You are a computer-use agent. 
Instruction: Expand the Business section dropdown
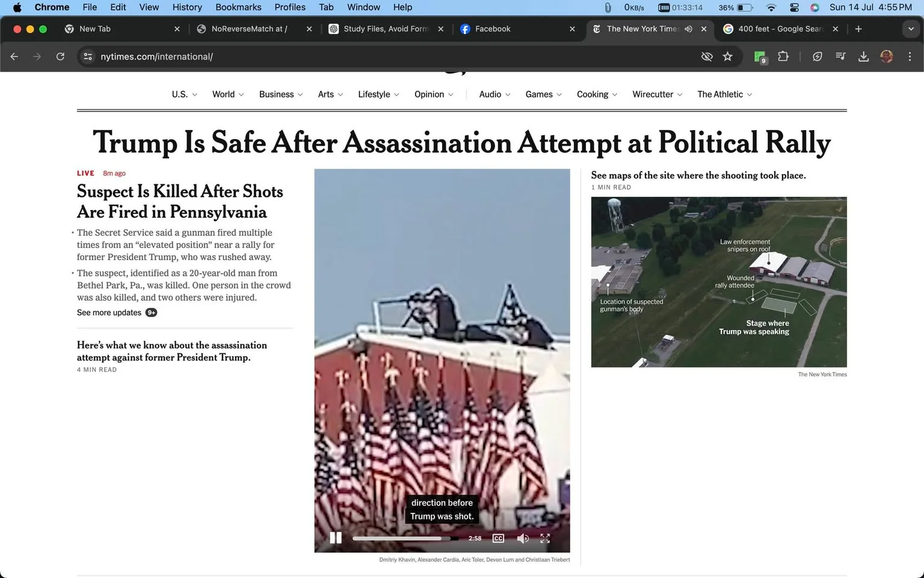tap(281, 95)
